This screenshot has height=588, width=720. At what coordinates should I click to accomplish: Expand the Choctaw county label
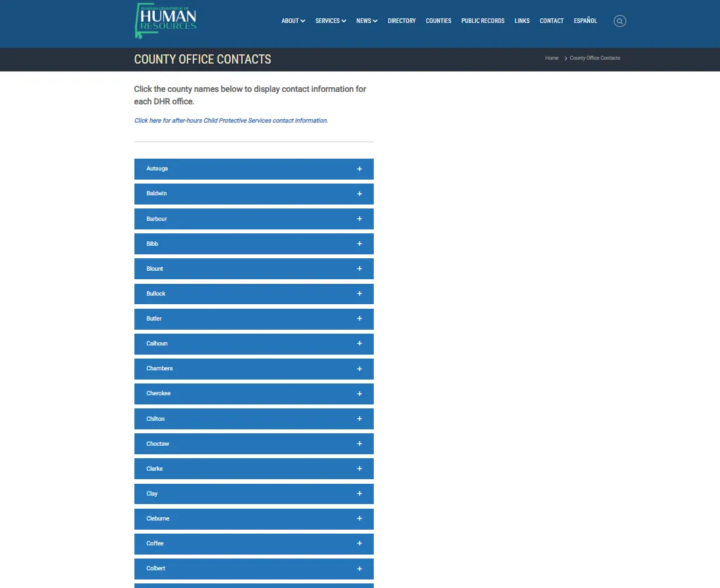click(x=157, y=444)
